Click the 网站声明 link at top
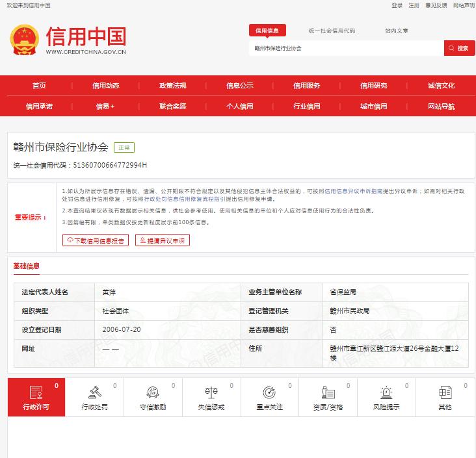This screenshot has height=458, width=476. [464, 5]
